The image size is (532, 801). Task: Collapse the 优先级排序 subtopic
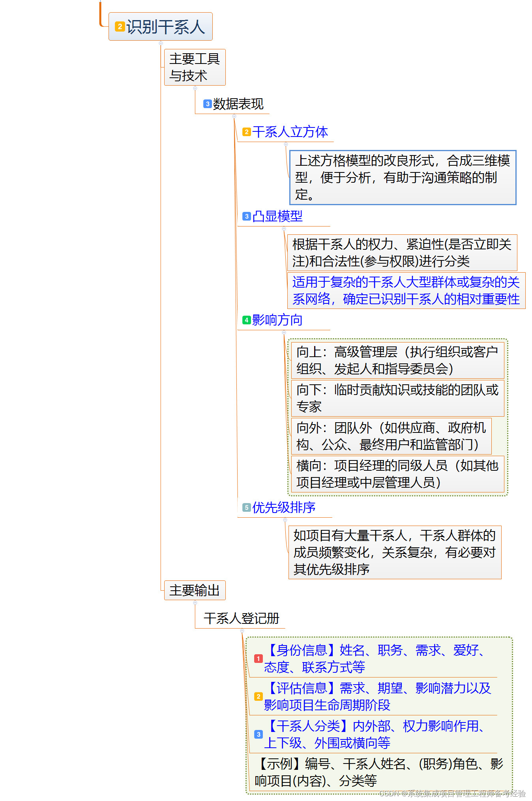click(x=285, y=520)
